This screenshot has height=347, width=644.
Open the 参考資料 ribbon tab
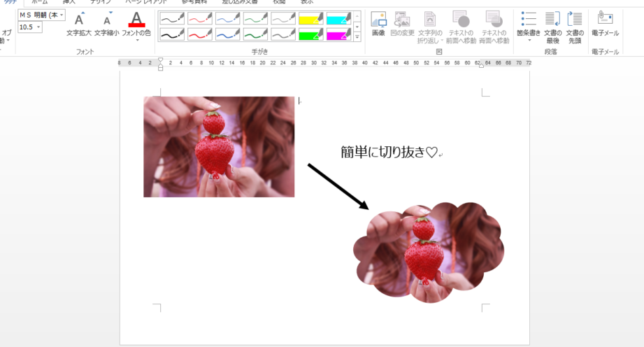coord(194,2)
